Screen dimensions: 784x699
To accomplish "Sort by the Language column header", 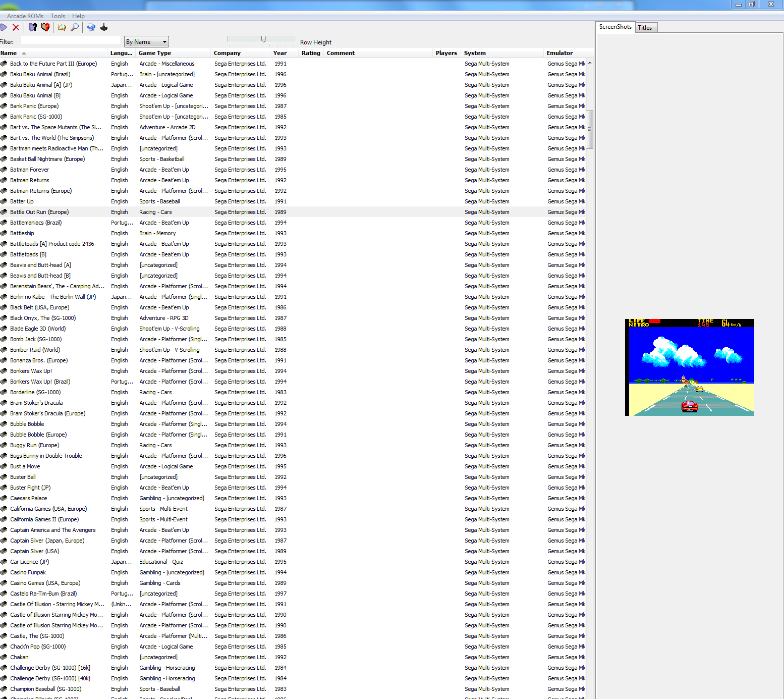I will (x=122, y=53).
